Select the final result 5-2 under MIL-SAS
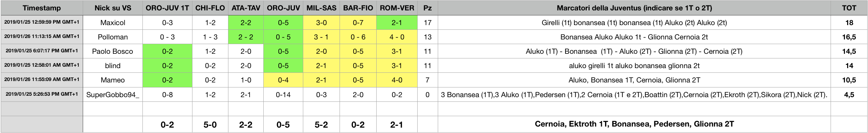This screenshot has width=868, height=133. point(321,124)
